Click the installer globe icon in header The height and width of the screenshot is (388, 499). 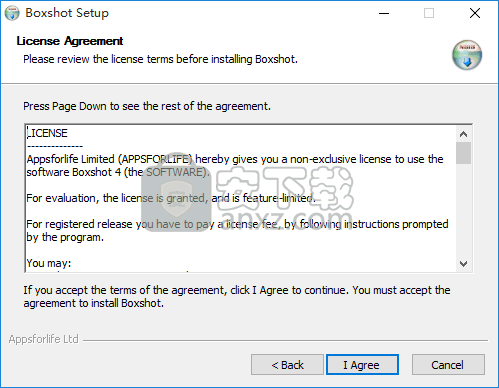click(x=467, y=55)
